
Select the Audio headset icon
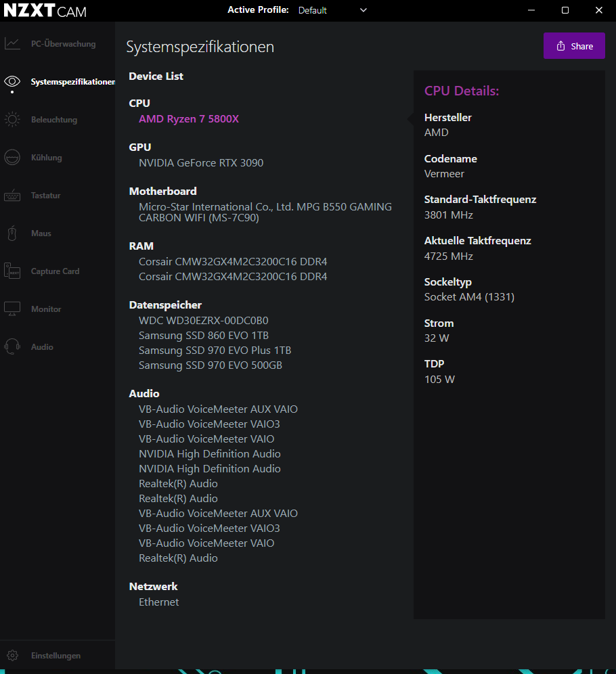[12, 347]
